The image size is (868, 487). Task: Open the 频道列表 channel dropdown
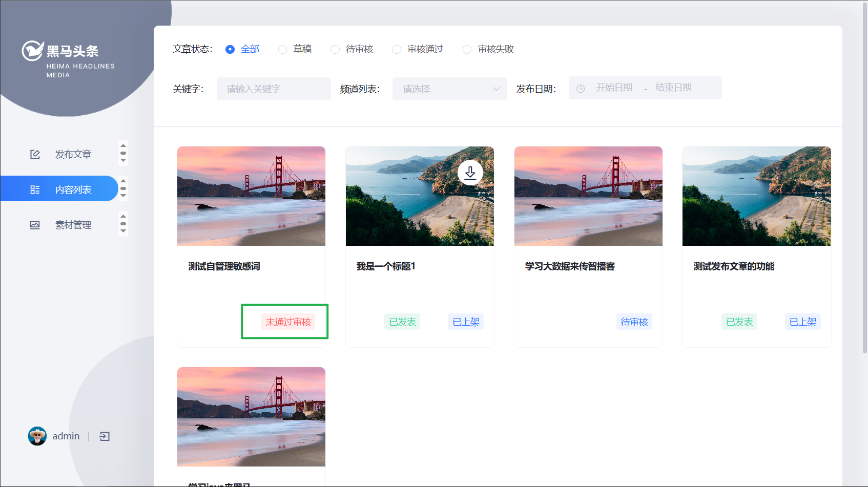pos(449,89)
